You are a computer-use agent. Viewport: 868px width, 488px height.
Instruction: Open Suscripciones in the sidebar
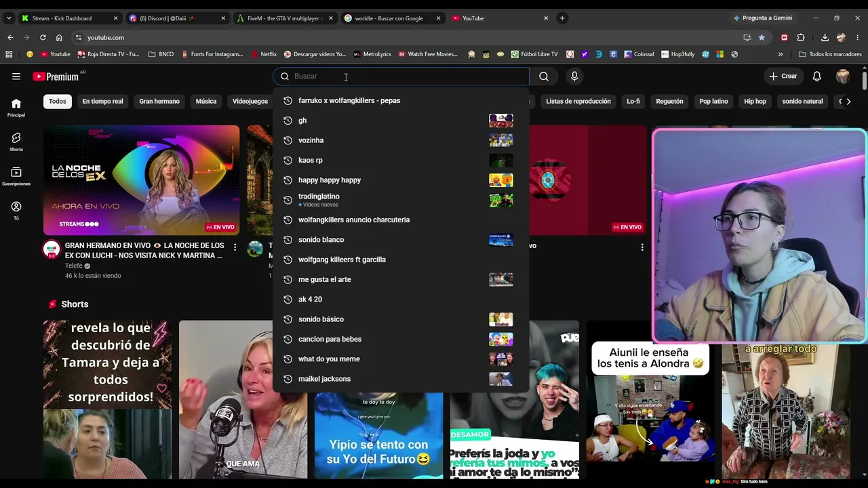16,176
